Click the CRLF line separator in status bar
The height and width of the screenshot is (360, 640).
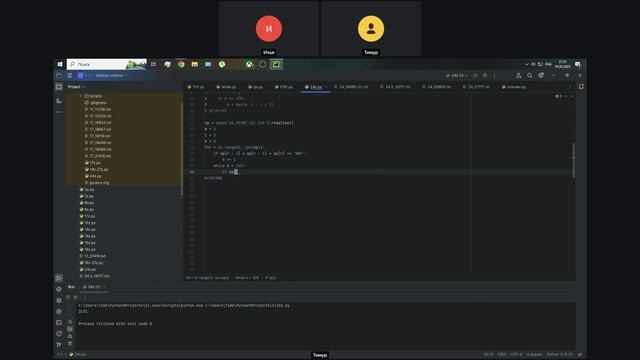point(502,355)
